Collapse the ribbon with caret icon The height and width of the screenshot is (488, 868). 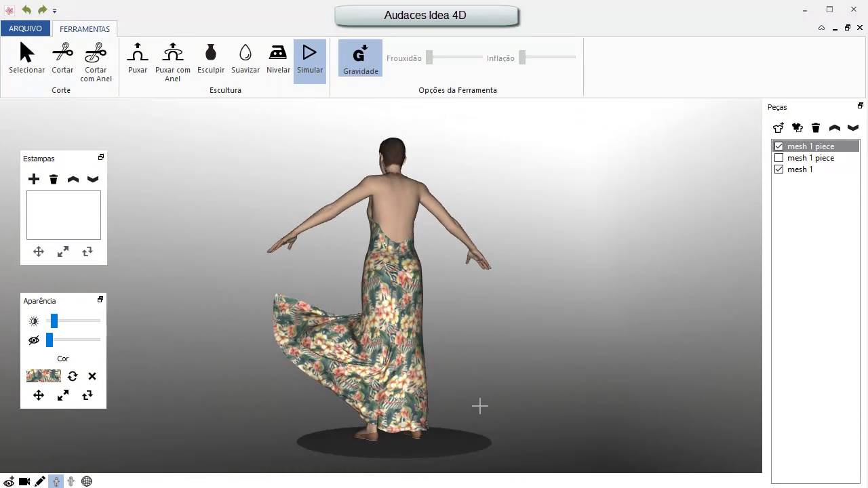(821, 28)
